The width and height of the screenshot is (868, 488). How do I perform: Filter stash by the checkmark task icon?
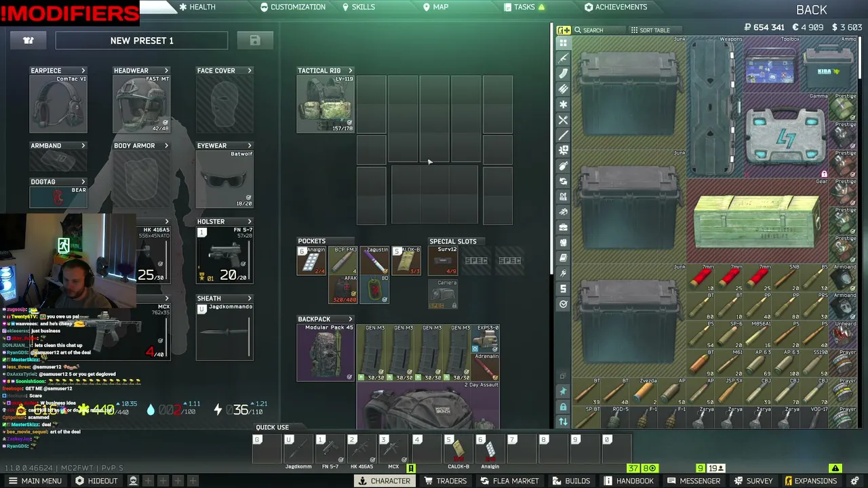coord(563,304)
